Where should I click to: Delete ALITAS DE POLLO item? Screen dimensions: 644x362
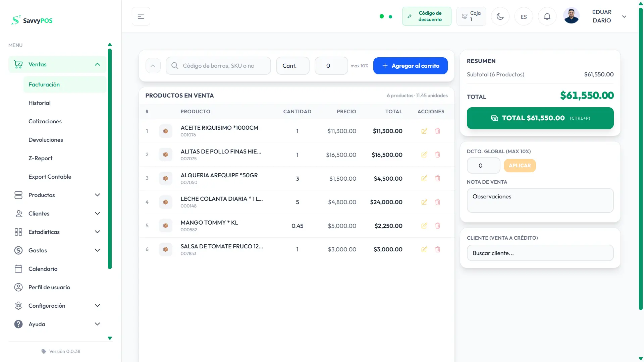(x=438, y=155)
